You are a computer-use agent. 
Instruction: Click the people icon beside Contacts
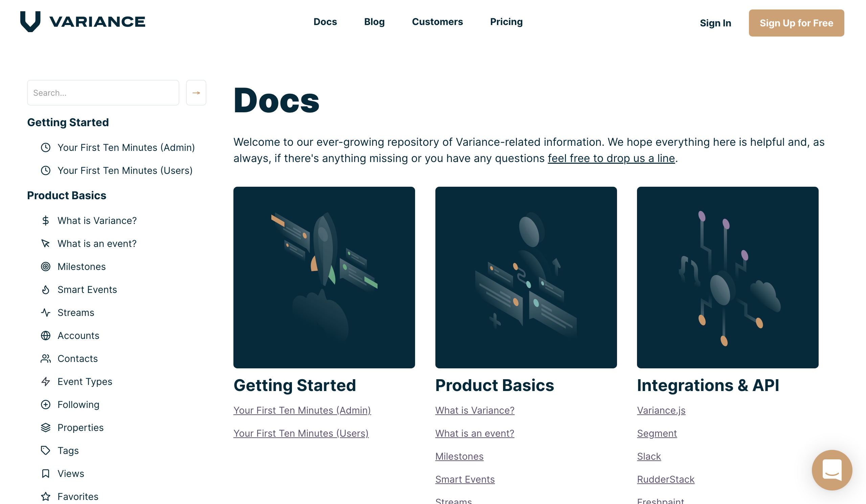click(x=46, y=359)
